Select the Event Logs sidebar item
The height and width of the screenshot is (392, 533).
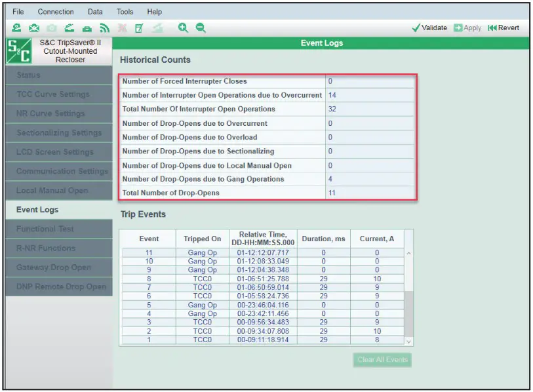pos(59,209)
